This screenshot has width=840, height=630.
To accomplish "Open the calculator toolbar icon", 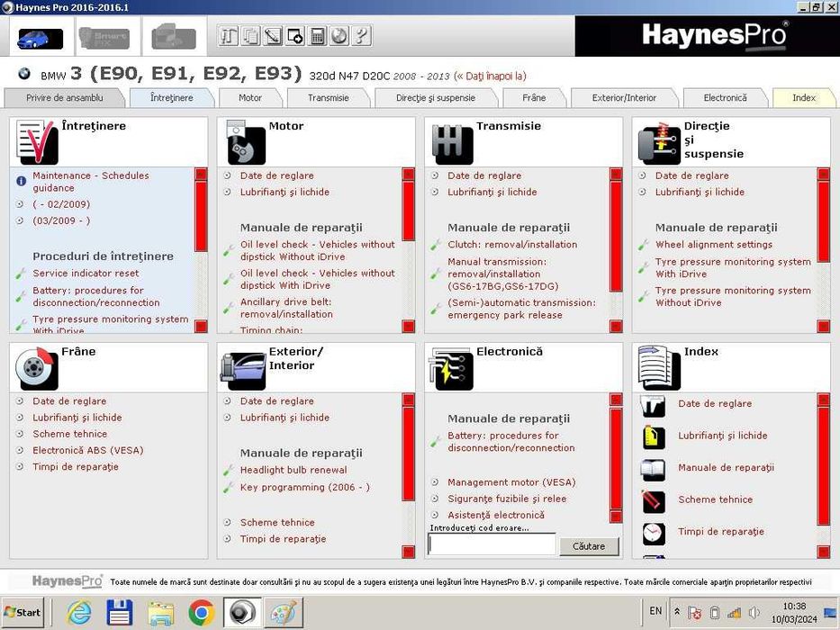I will [x=317, y=36].
